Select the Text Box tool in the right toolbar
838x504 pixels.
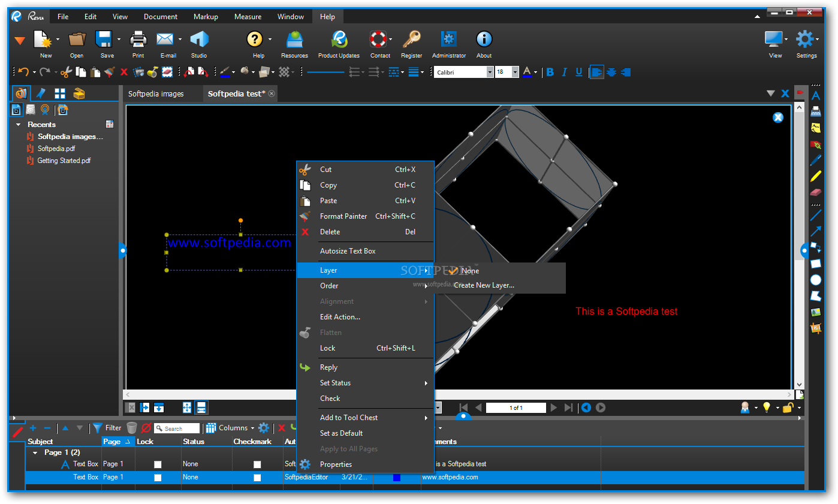click(x=815, y=95)
